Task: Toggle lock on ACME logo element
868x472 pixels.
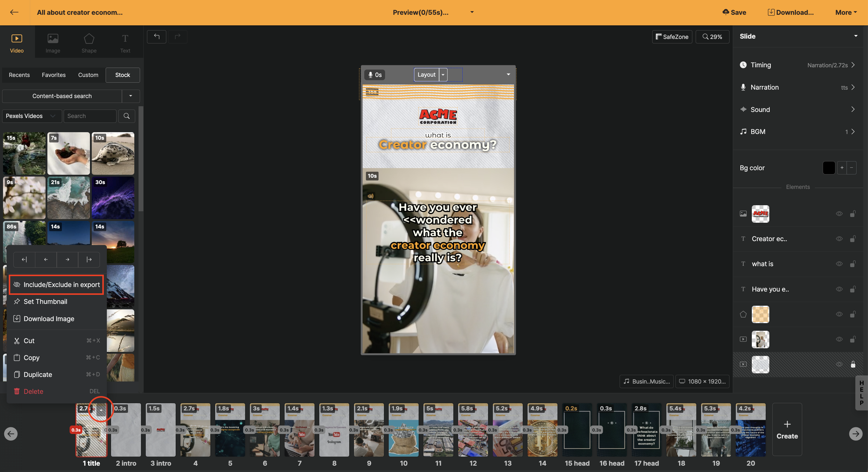Action: (853, 214)
